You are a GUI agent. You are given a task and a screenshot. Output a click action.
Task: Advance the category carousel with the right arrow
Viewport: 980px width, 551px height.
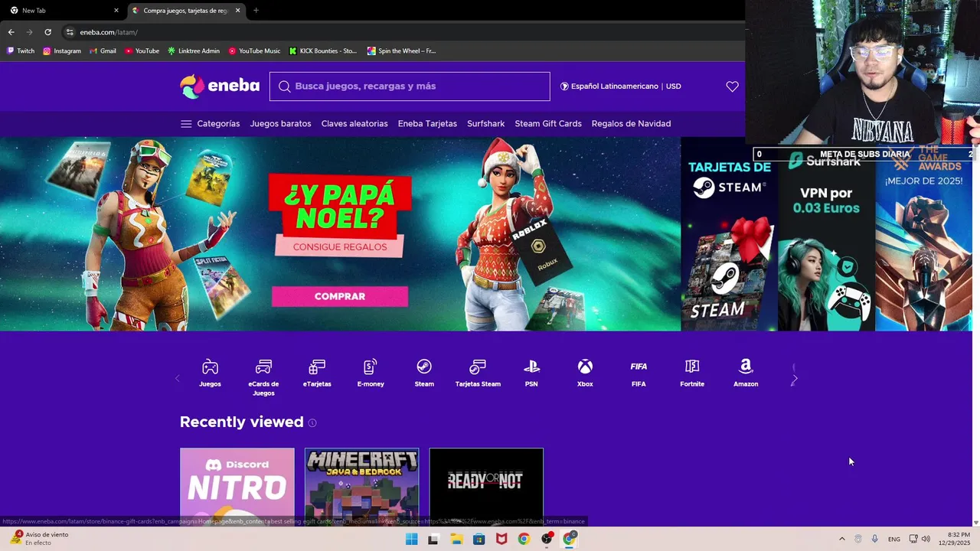point(794,378)
